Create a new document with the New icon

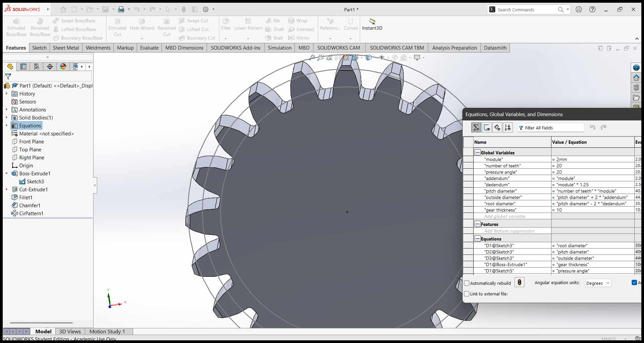pyautogui.click(x=74, y=9)
